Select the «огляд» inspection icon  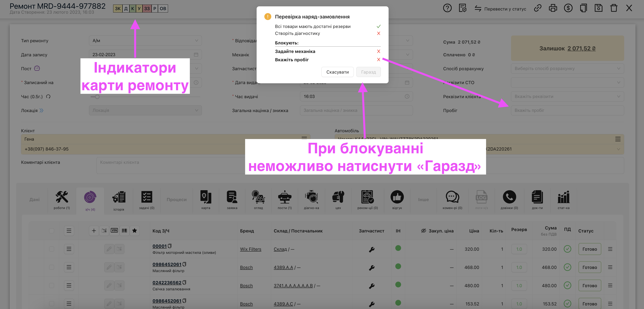click(258, 200)
